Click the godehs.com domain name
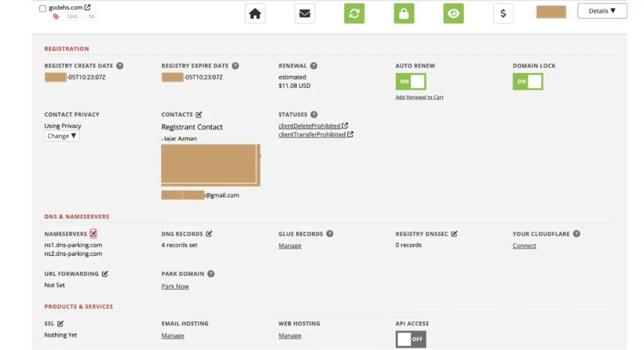This screenshot has height=350, width=644. [x=65, y=8]
